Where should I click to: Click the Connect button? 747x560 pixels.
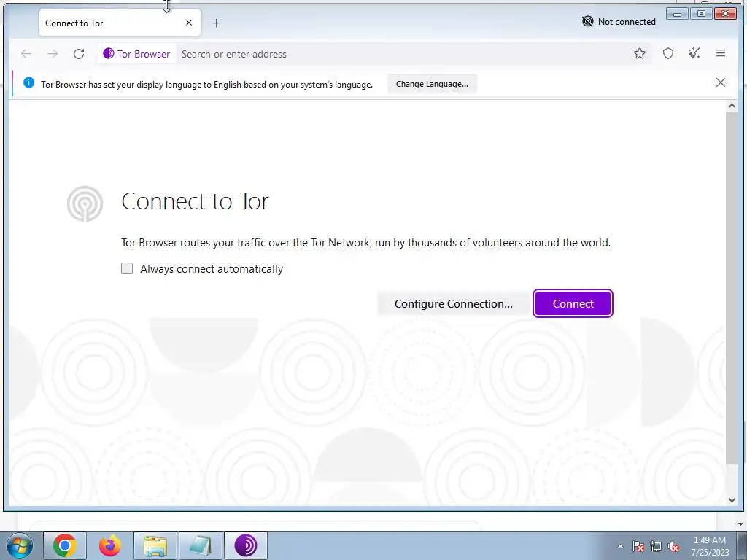tap(573, 303)
